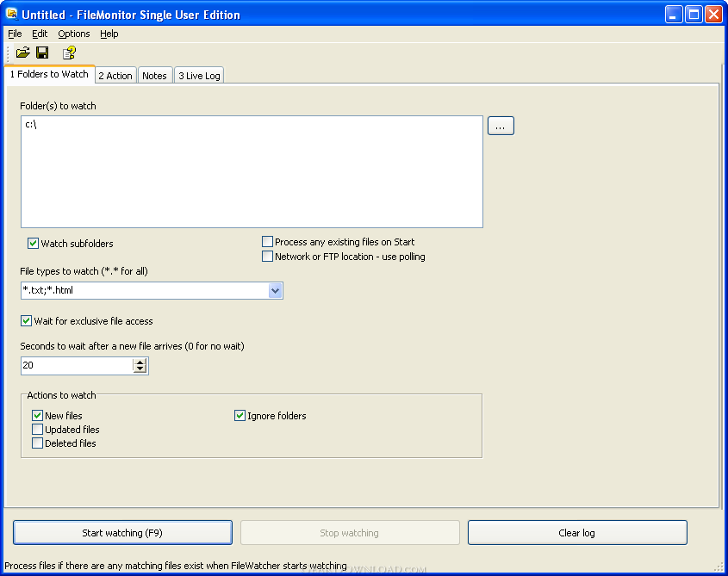Screen dimensions: 728x576
Task: Click the Save floppy disk icon
Action: coord(42,53)
